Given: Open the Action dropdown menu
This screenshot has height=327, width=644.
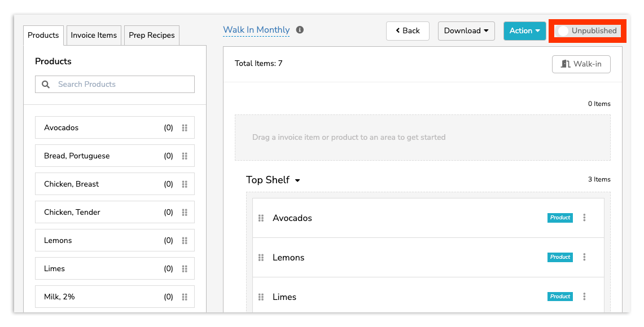Looking at the screenshot, I should click(x=524, y=31).
